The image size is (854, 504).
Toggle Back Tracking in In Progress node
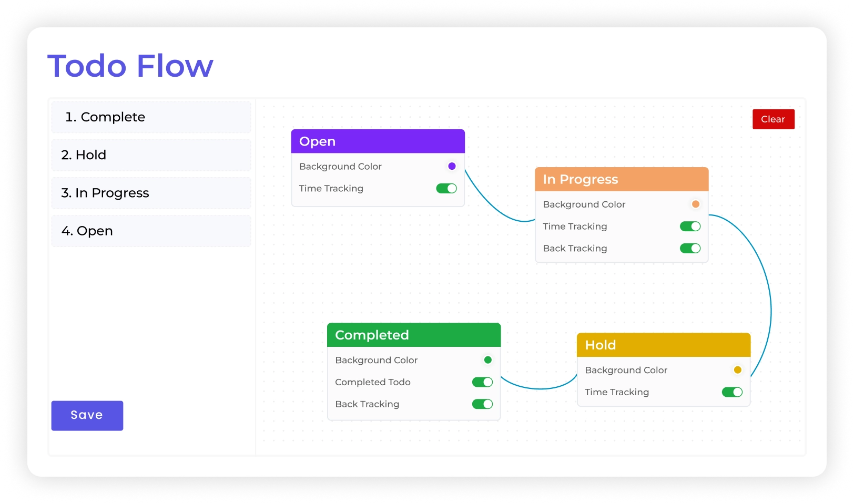pos(690,249)
